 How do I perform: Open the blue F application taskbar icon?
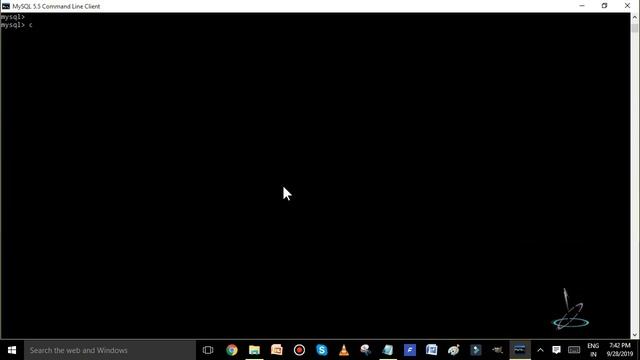click(410, 350)
